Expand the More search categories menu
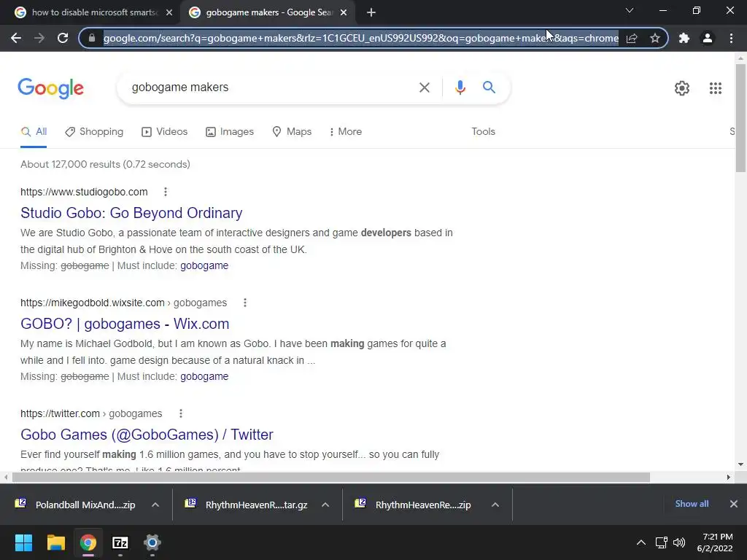The width and height of the screenshot is (747, 560). [346, 132]
